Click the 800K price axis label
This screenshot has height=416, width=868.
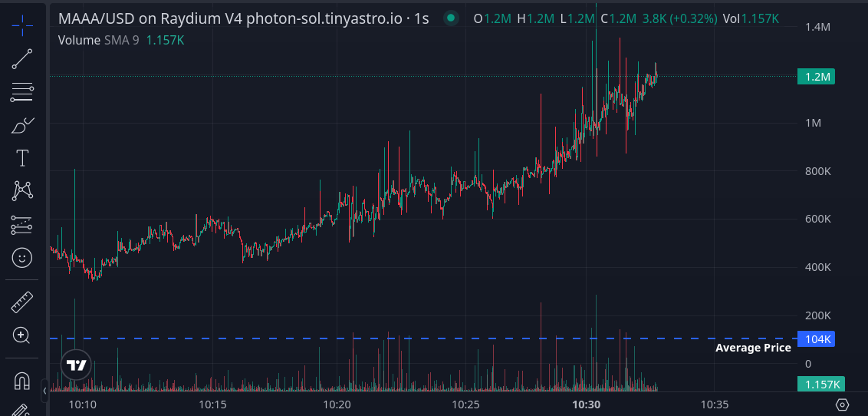817,171
